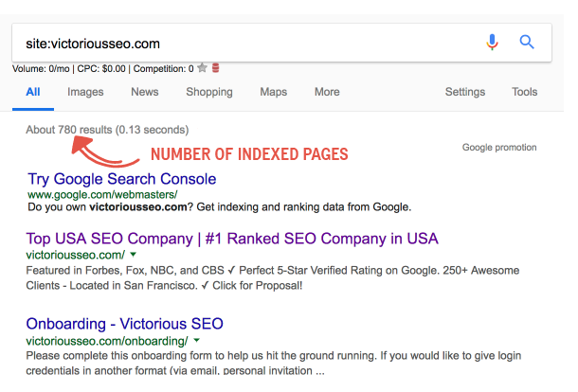Click the star icon beside Competition
The height and width of the screenshot is (392, 578).
pyautogui.click(x=202, y=68)
